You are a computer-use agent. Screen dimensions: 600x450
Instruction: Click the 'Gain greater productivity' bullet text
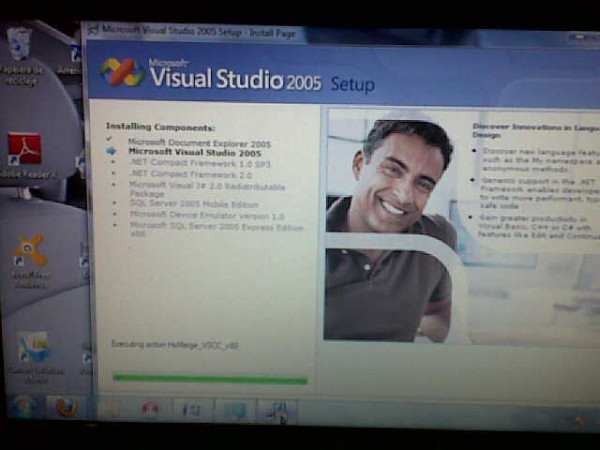(x=539, y=227)
